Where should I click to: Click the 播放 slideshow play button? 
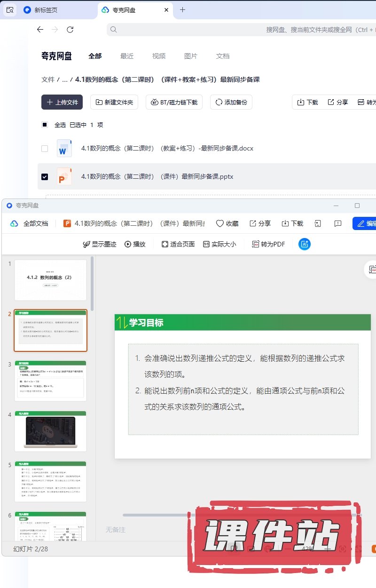coord(135,244)
